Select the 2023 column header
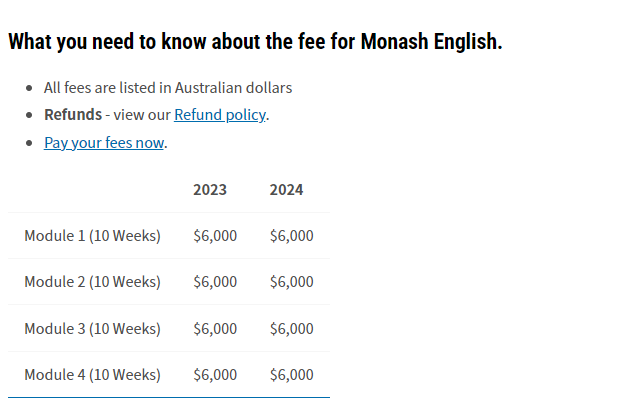This screenshot has height=411, width=629. (x=210, y=190)
